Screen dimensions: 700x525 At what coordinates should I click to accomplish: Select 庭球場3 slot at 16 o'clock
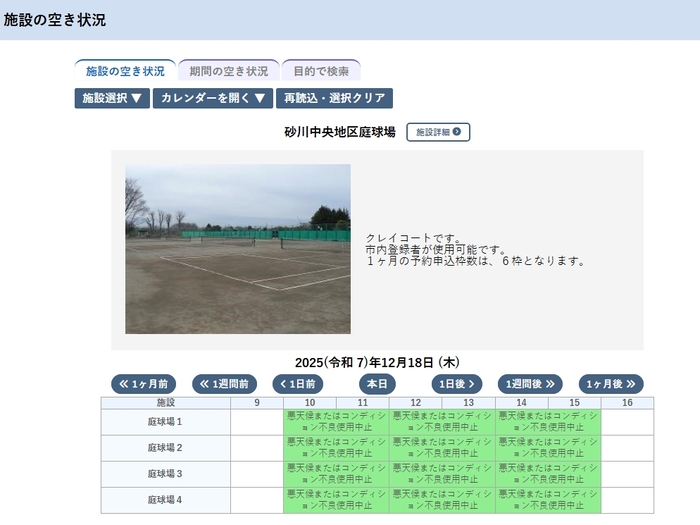point(627,474)
